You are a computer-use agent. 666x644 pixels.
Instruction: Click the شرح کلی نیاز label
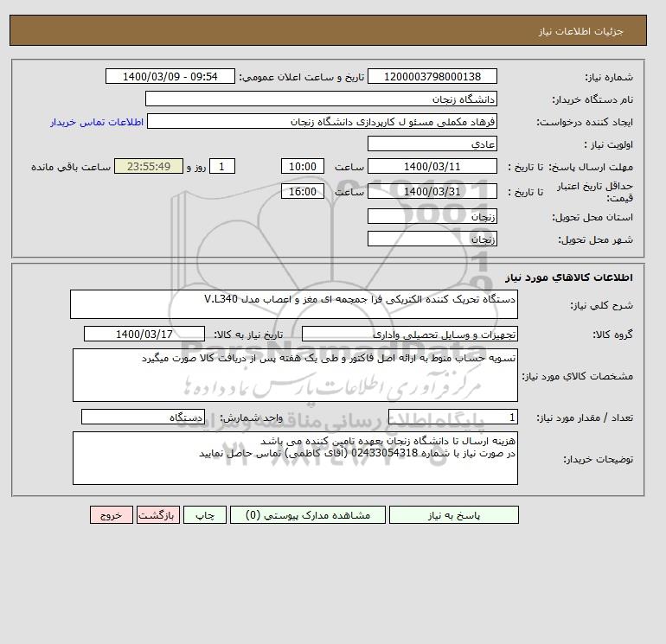coord(601,305)
